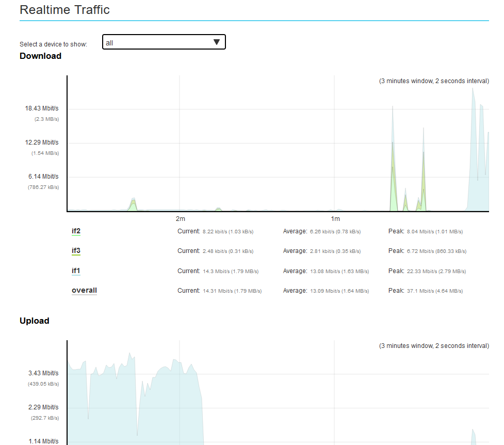Click the 6.14 Mbit/s download axis label
The width and height of the screenshot is (504, 445).
coord(43,177)
